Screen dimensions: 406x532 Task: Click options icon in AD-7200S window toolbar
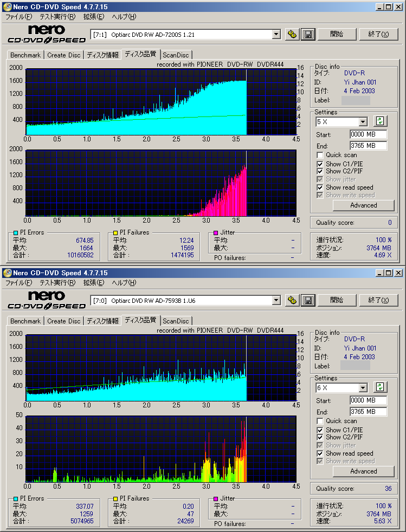pyautogui.click(x=292, y=34)
